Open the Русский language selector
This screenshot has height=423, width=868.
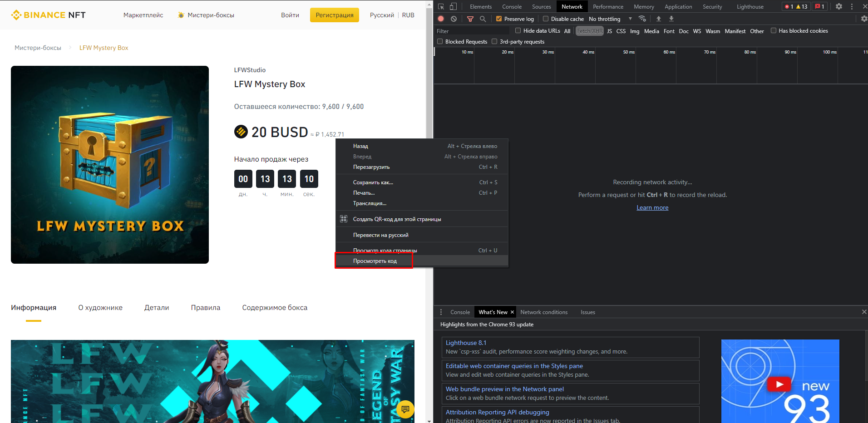tap(382, 15)
